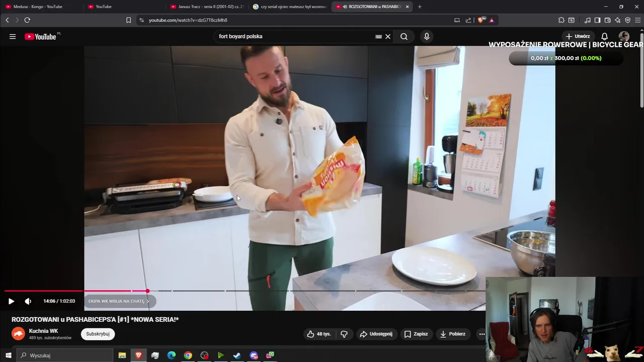Open Google Chrome from the taskbar
The image size is (644, 362).
click(x=188, y=355)
